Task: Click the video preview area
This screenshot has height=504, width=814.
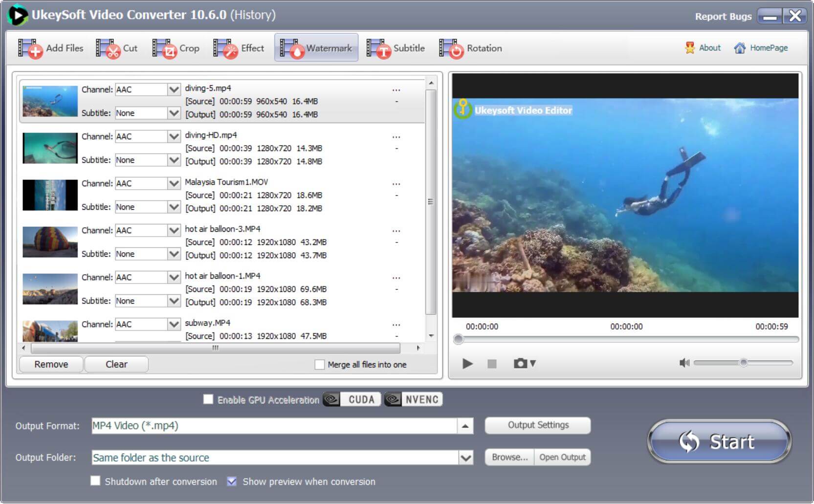Action: click(x=625, y=195)
